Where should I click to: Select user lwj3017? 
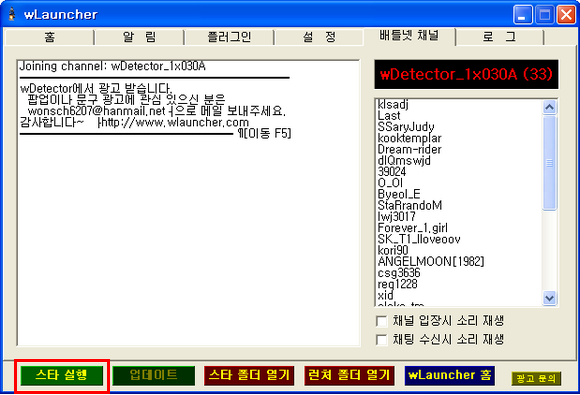pos(396,217)
